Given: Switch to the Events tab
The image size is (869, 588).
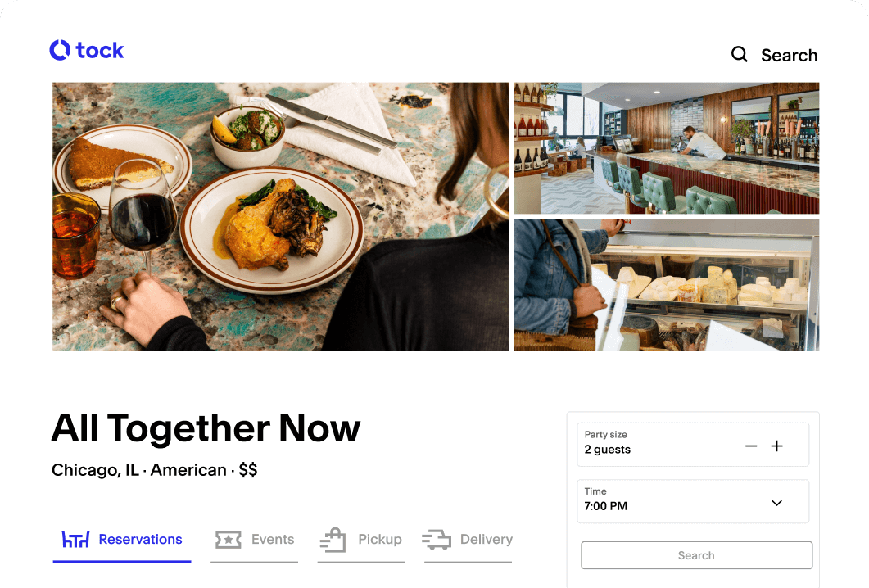Looking at the screenshot, I should pyautogui.click(x=255, y=541).
